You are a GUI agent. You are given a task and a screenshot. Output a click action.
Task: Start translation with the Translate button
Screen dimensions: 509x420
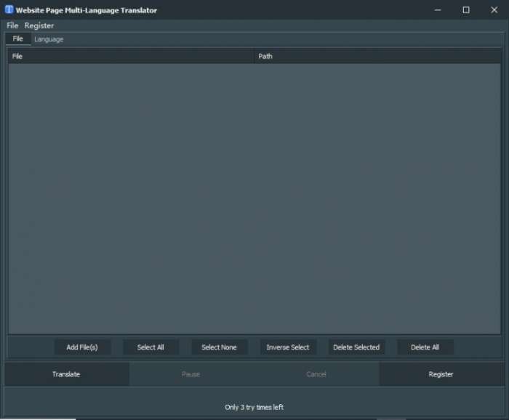pyautogui.click(x=67, y=374)
